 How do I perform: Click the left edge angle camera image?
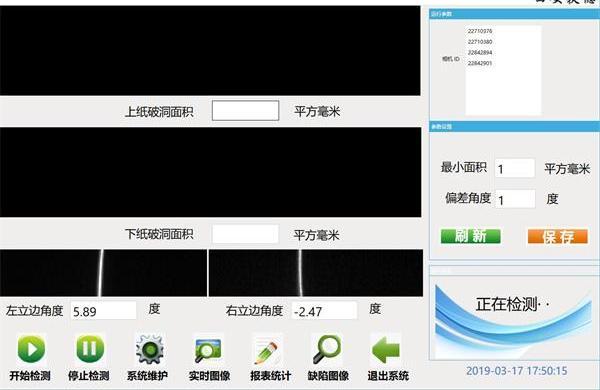[x=103, y=273]
